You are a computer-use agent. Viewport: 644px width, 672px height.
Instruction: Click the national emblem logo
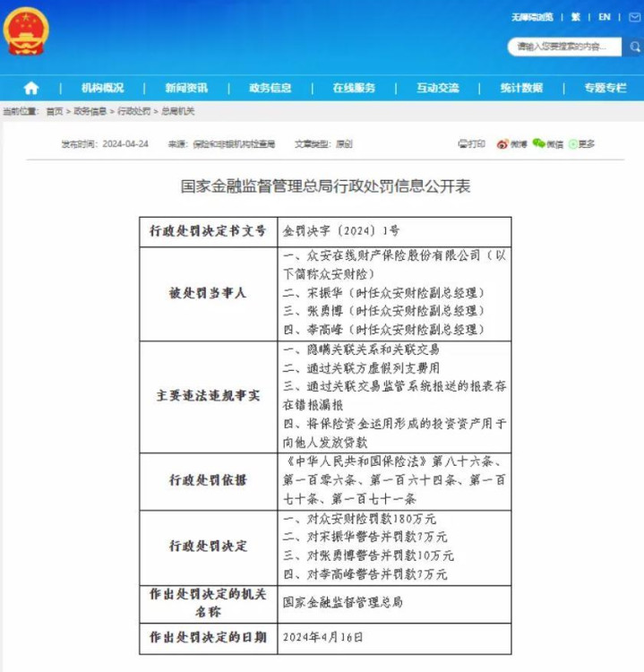[26, 31]
